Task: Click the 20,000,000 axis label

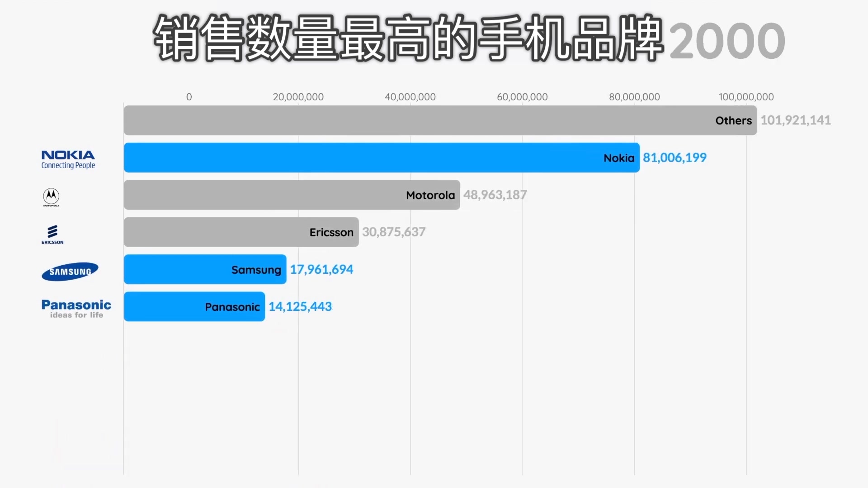Action: point(298,97)
